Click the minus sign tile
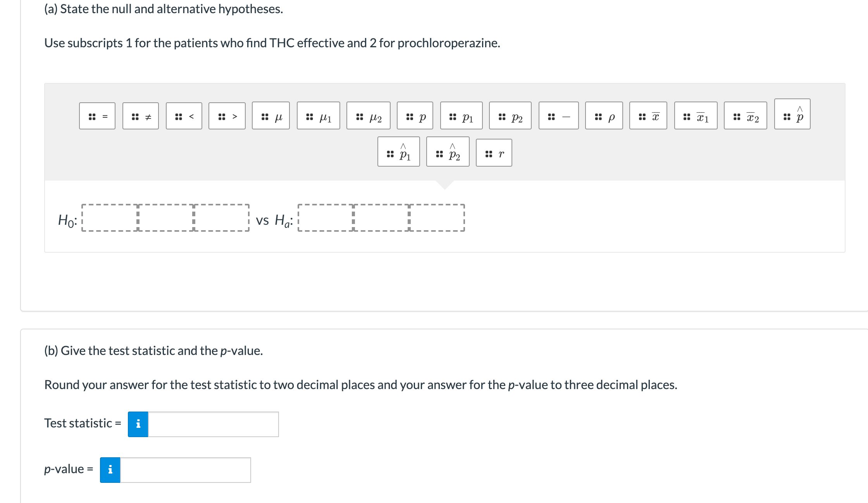Viewport: 868px width, 503px height. coord(559,115)
